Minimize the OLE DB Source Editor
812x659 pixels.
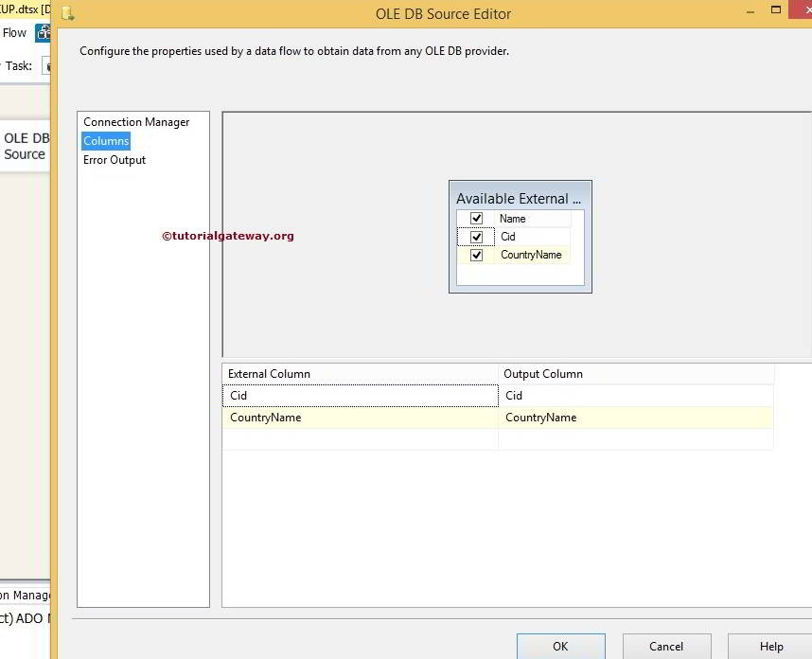click(750, 12)
